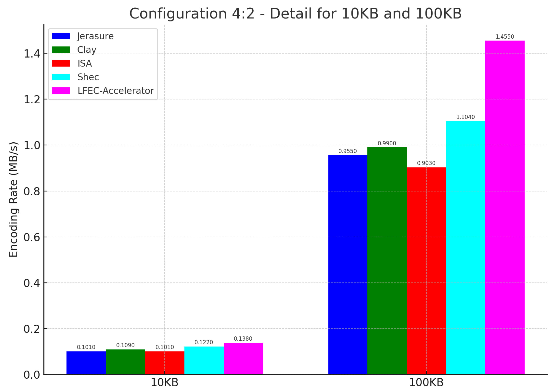Image resolution: width=553 pixels, height=392 pixels.
Task: Click the green Clay legend swatch
Action: (x=61, y=50)
